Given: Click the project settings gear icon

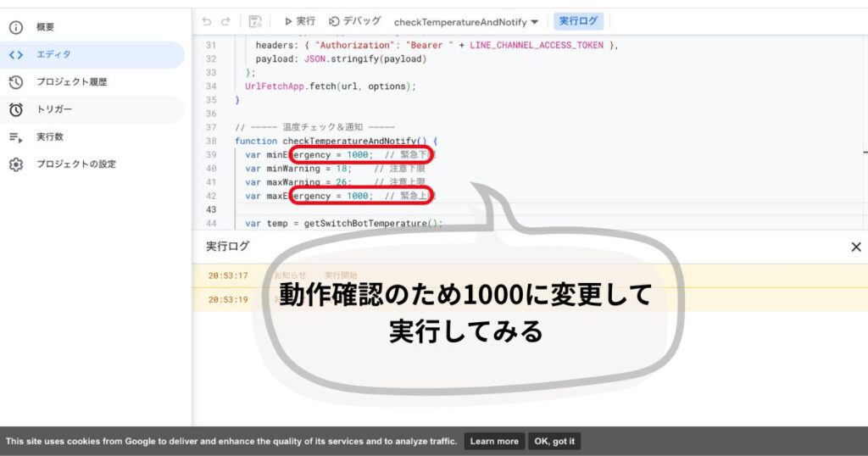Looking at the screenshot, I should pyautogui.click(x=16, y=164).
